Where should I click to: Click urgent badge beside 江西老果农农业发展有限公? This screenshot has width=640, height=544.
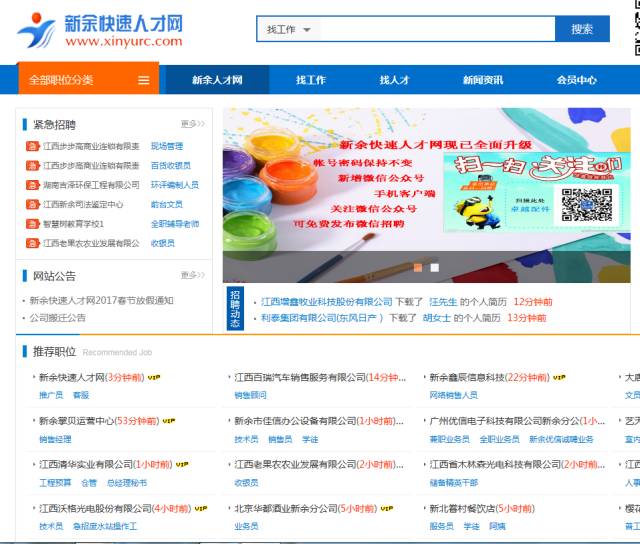[x=32, y=243]
